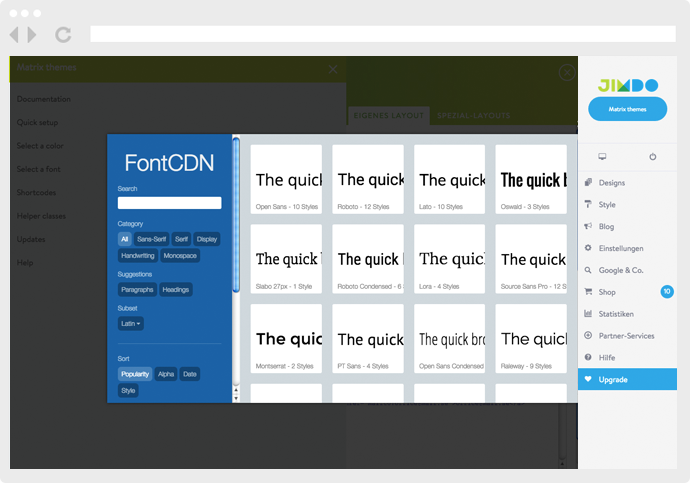Image resolution: width=690 pixels, height=483 pixels.
Task: Choose the Lora font card
Action: 449,259
